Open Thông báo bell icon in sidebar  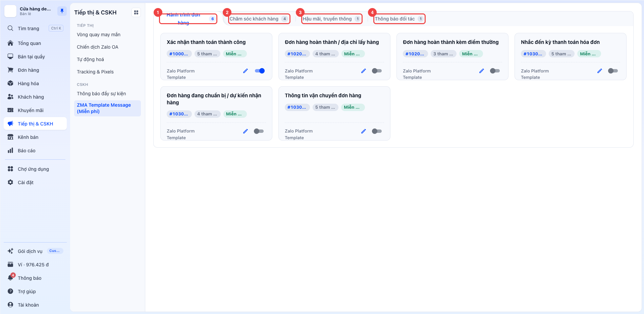(11, 278)
